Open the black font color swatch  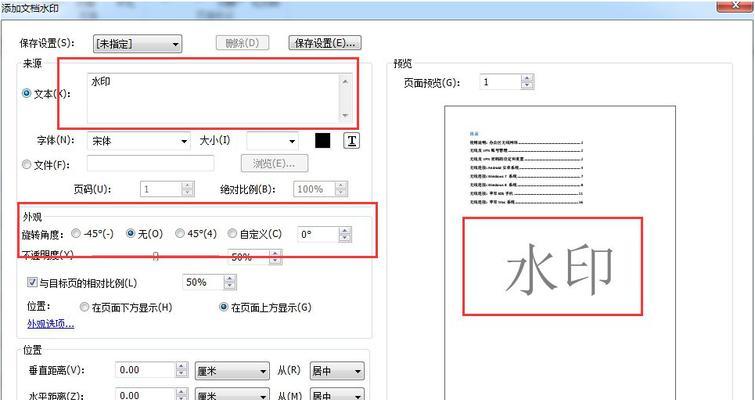[x=323, y=141]
